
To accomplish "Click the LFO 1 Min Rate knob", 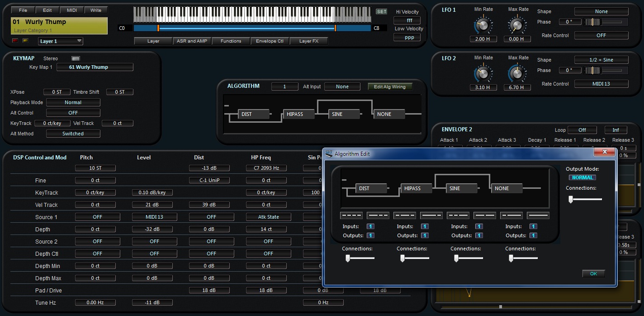I will (483, 24).
